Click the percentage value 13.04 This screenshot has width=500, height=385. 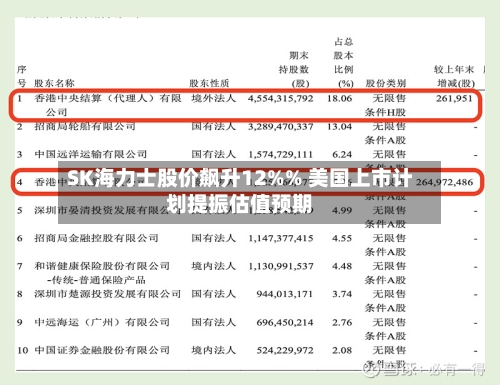(x=339, y=127)
